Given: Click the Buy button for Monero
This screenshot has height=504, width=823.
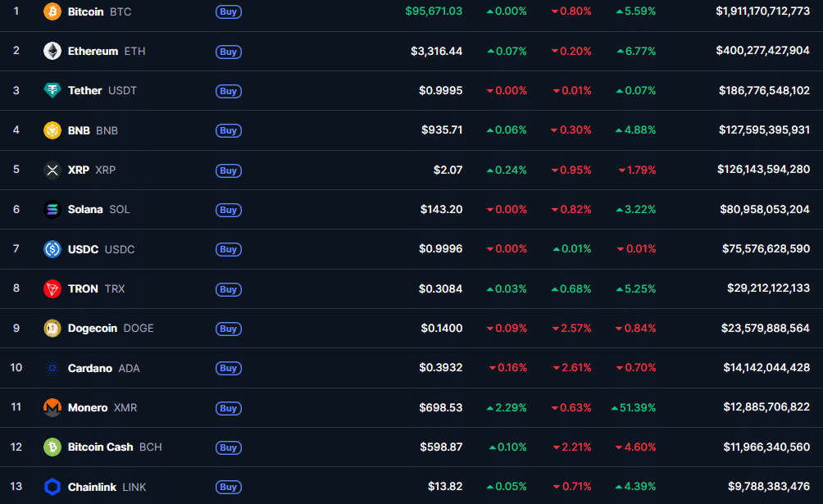Looking at the screenshot, I should pos(228,408).
